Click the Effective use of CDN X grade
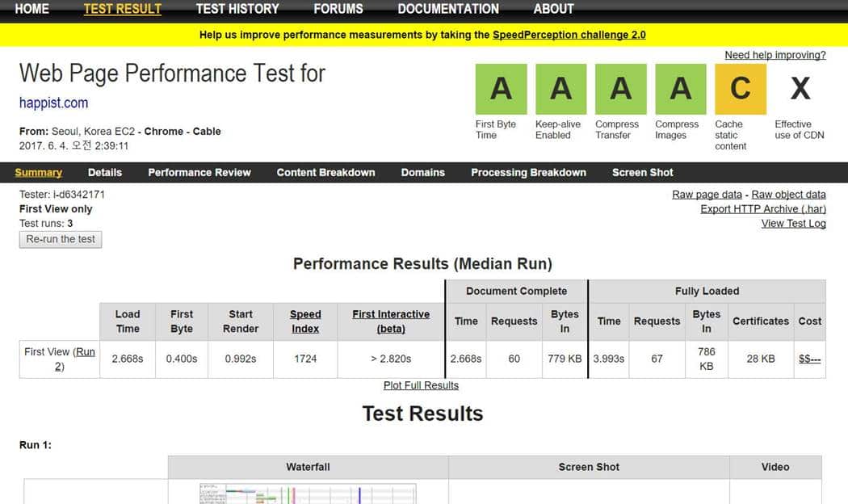This screenshot has width=848, height=504. point(800,89)
